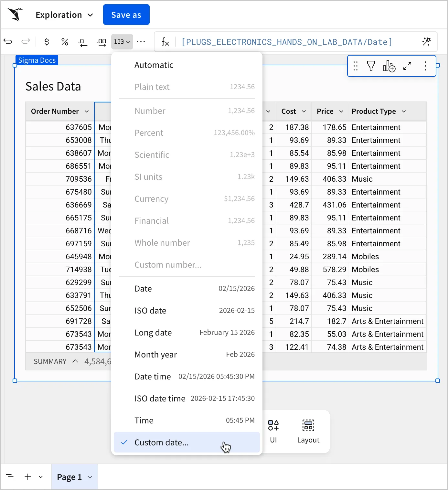Click the undo arrow icon
The image size is (448, 490).
point(8,41)
